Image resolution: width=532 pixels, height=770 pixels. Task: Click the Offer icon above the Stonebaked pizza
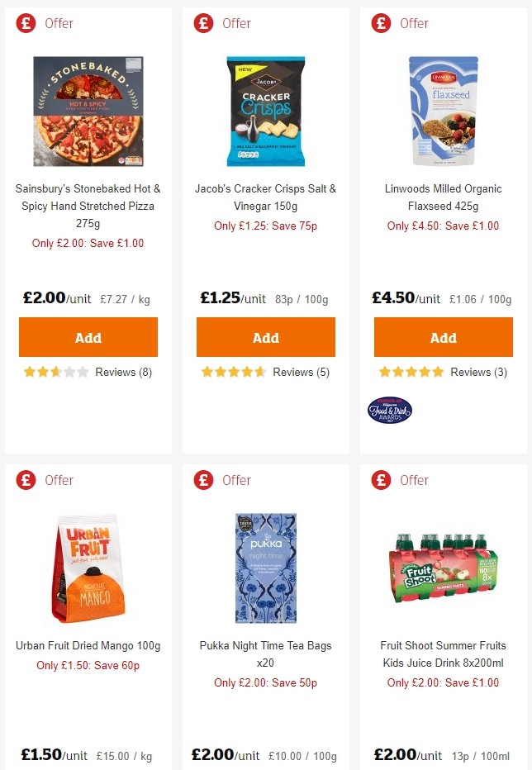click(x=25, y=23)
